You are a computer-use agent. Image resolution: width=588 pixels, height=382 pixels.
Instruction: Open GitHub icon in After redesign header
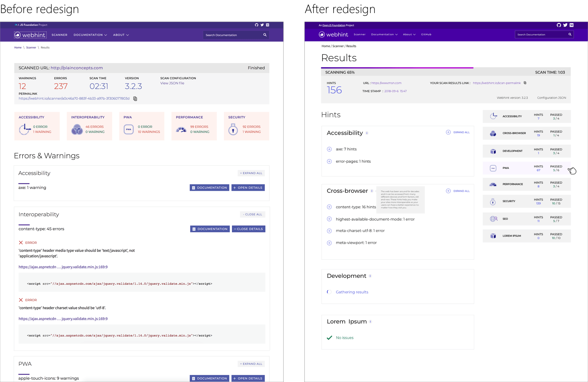(x=559, y=25)
